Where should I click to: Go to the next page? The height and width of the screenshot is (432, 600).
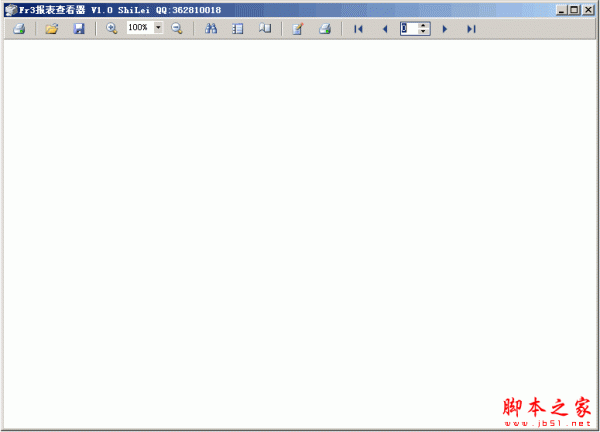coord(445,29)
